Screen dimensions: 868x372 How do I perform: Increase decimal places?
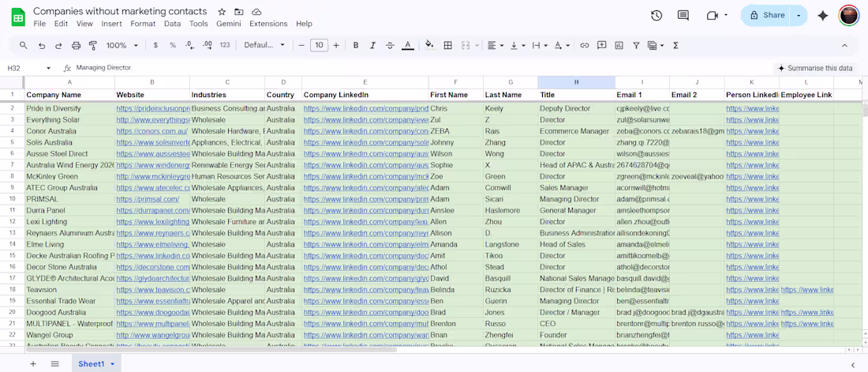[x=208, y=46]
